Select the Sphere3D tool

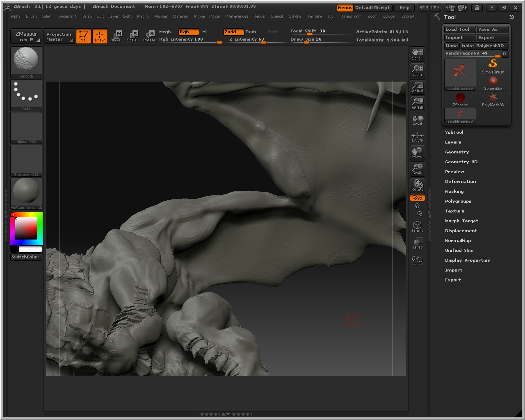493,83
